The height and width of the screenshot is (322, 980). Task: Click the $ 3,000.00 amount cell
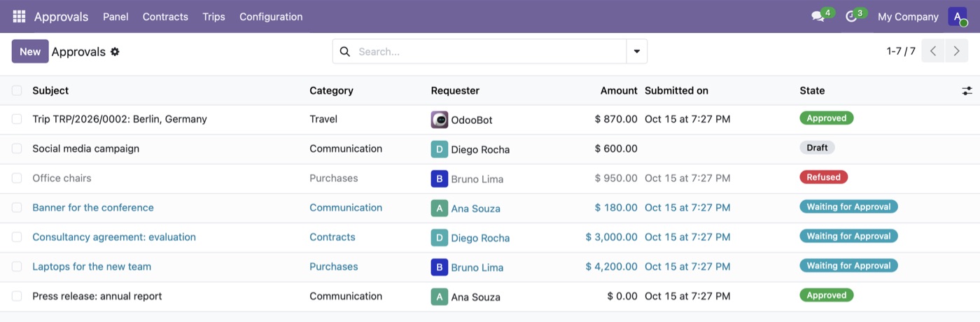click(612, 237)
